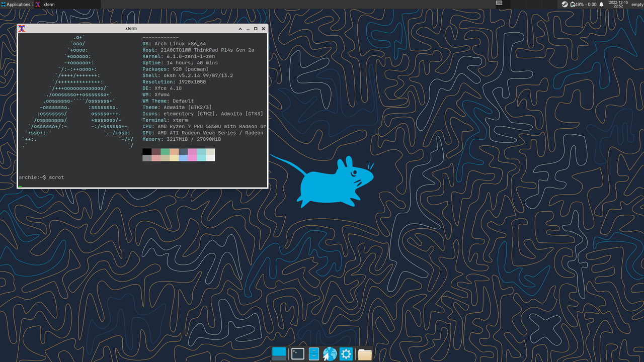Click the 'Icons: elementary [GTK2]' line
This screenshot has width=644, height=362.
(203, 114)
